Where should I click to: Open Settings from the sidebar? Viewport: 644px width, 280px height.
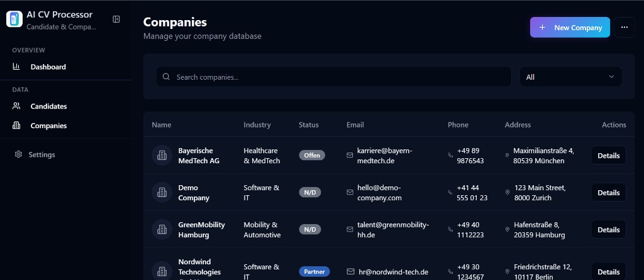pyautogui.click(x=35, y=154)
